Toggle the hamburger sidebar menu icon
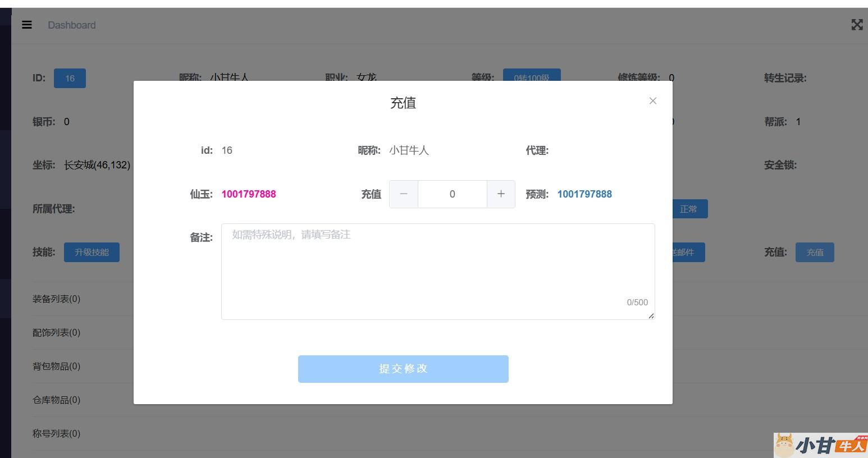This screenshot has width=868, height=458. (27, 25)
